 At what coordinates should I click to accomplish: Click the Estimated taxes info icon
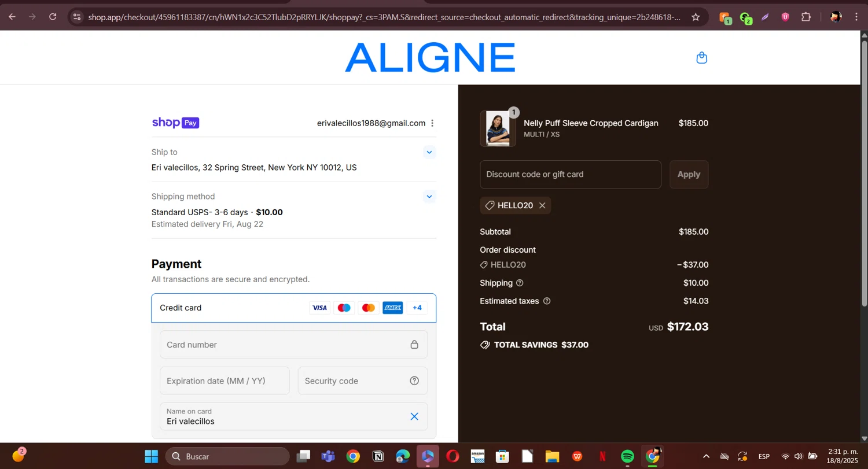(x=547, y=301)
